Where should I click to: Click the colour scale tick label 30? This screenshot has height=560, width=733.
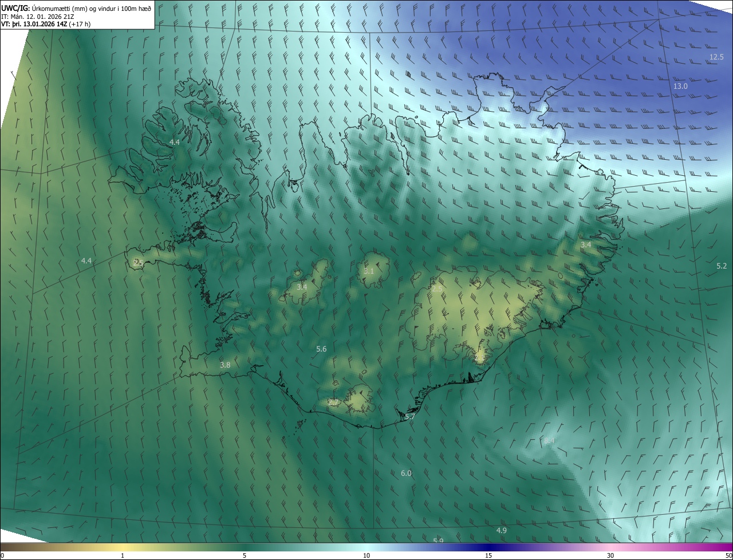[610, 555]
